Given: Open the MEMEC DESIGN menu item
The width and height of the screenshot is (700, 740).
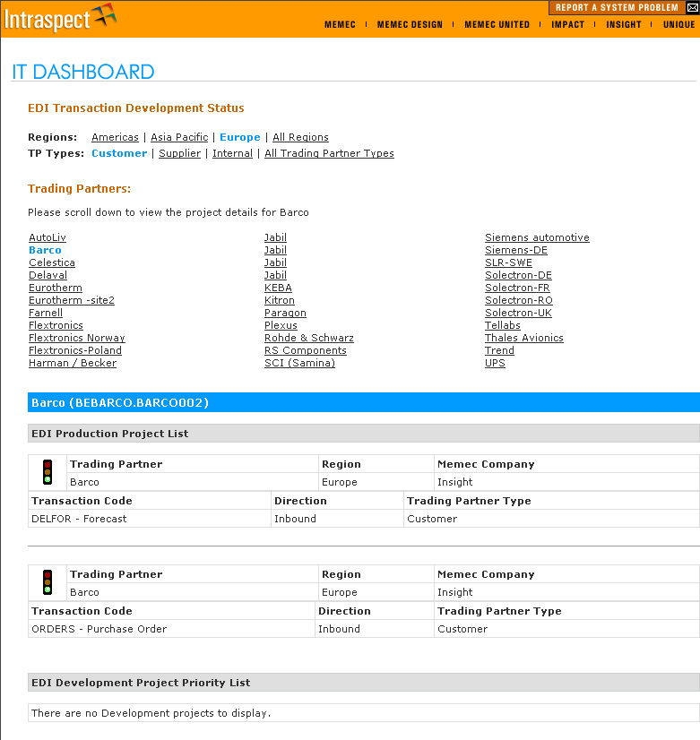Looking at the screenshot, I should tap(410, 24).
